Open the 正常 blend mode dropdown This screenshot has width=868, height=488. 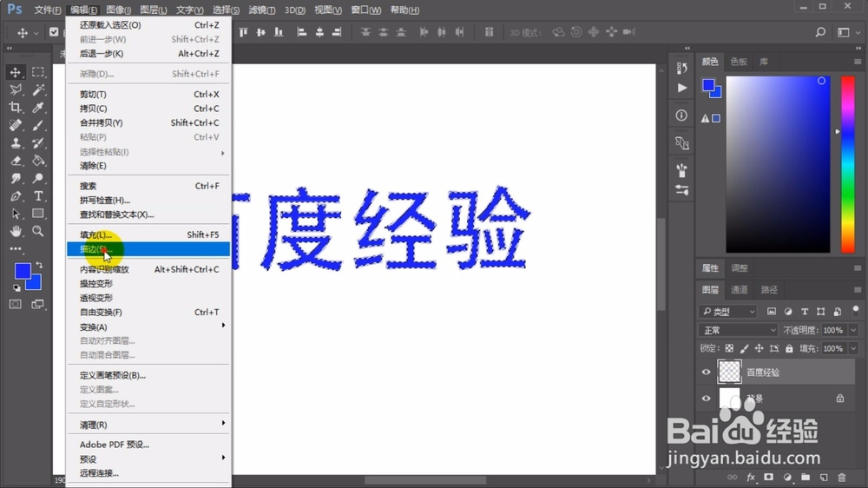coord(738,330)
